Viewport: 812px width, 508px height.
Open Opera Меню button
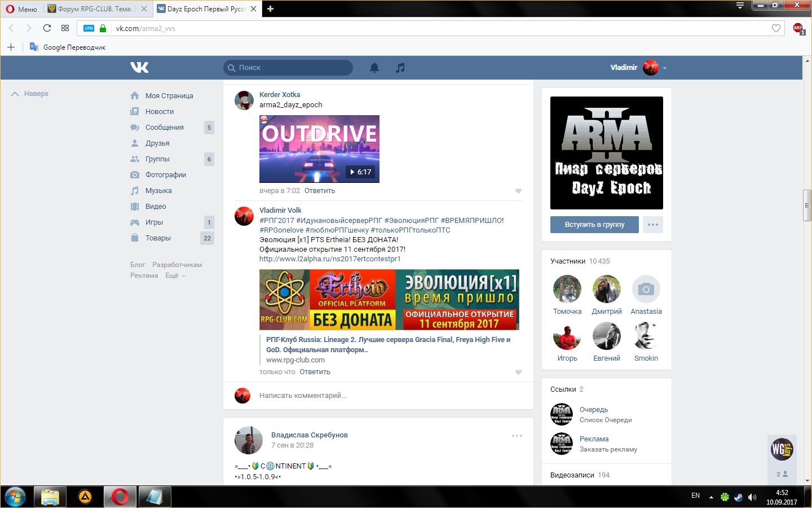pyautogui.click(x=21, y=9)
